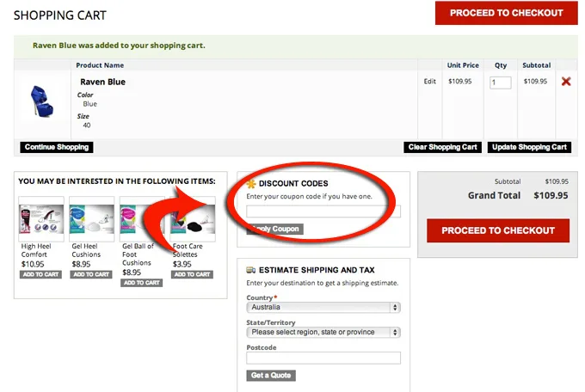Focus the Qty input field
This screenshot has width=585, height=392.
pos(500,83)
